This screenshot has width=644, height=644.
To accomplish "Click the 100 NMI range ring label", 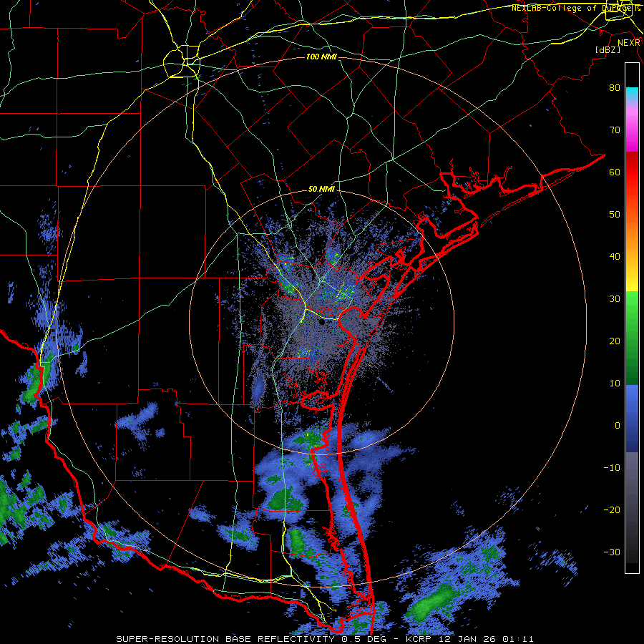I will [321, 57].
